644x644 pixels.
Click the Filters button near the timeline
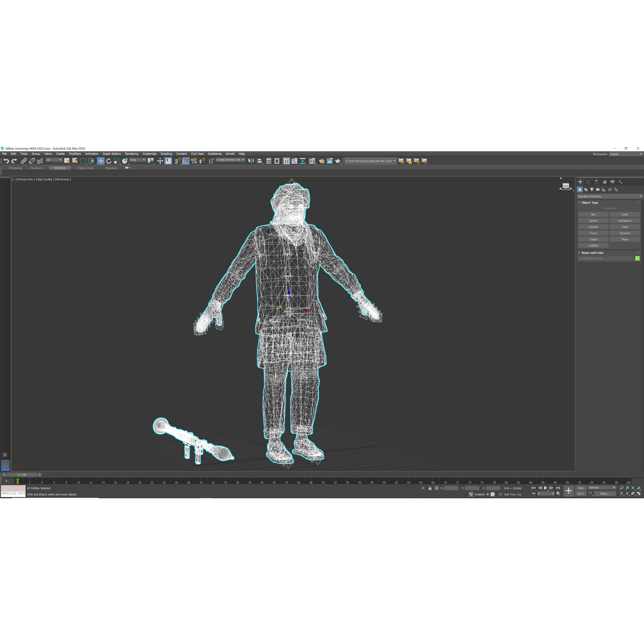(x=605, y=494)
